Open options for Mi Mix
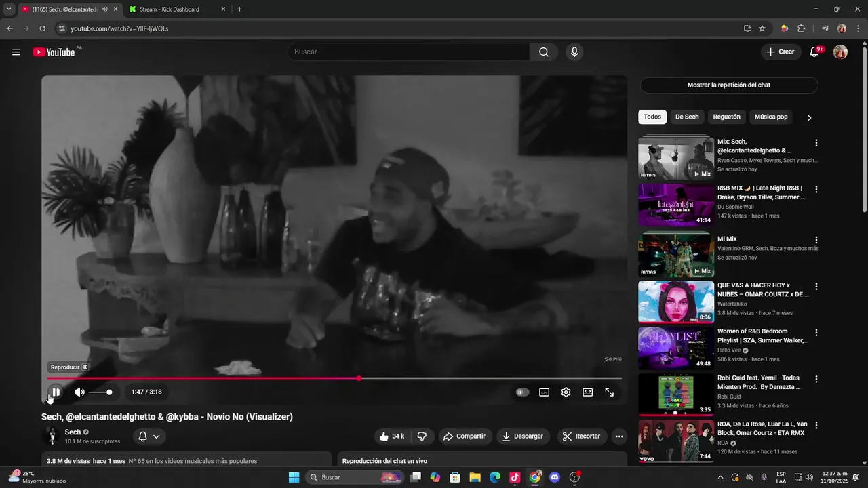This screenshot has height=488, width=868. click(x=816, y=240)
